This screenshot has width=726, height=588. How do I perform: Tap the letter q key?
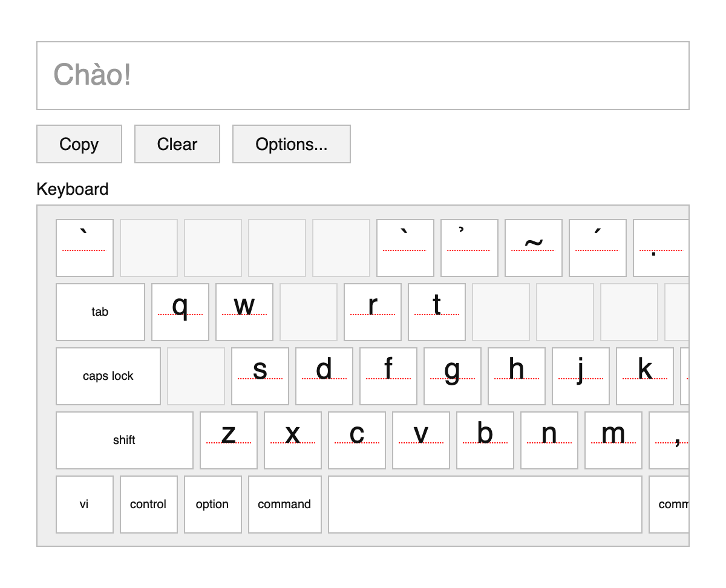pos(180,312)
